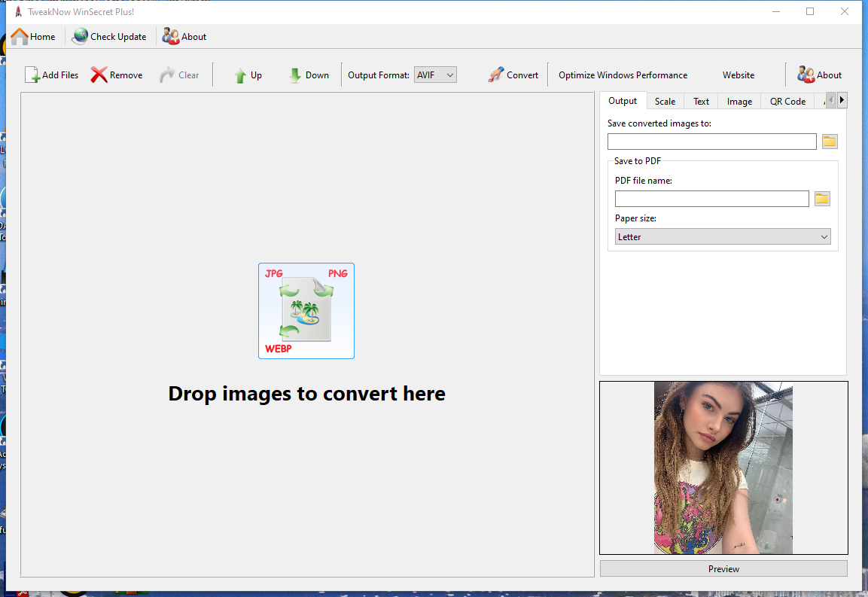The image size is (868, 597).
Task: Open Optimize Windows Performance link
Action: pyautogui.click(x=623, y=75)
